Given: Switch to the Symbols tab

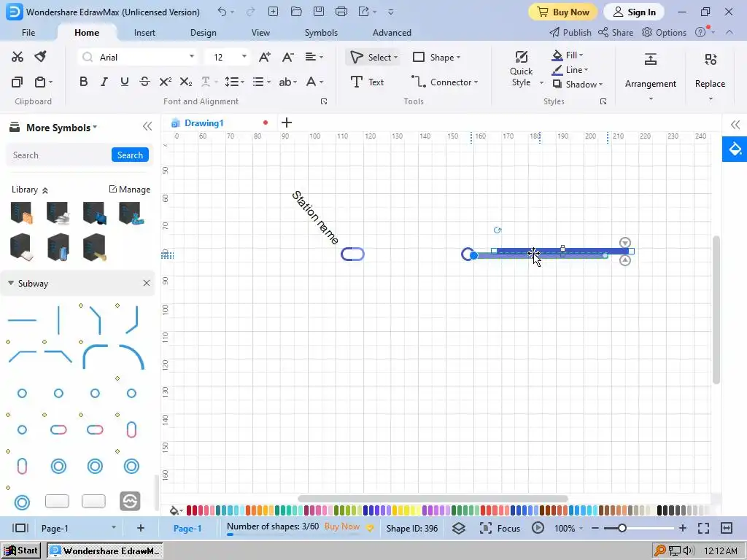Looking at the screenshot, I should 321,32.
